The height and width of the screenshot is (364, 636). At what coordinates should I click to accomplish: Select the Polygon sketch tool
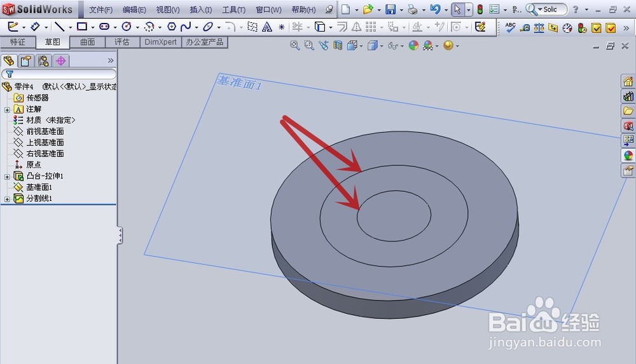[x=172, y=27]
